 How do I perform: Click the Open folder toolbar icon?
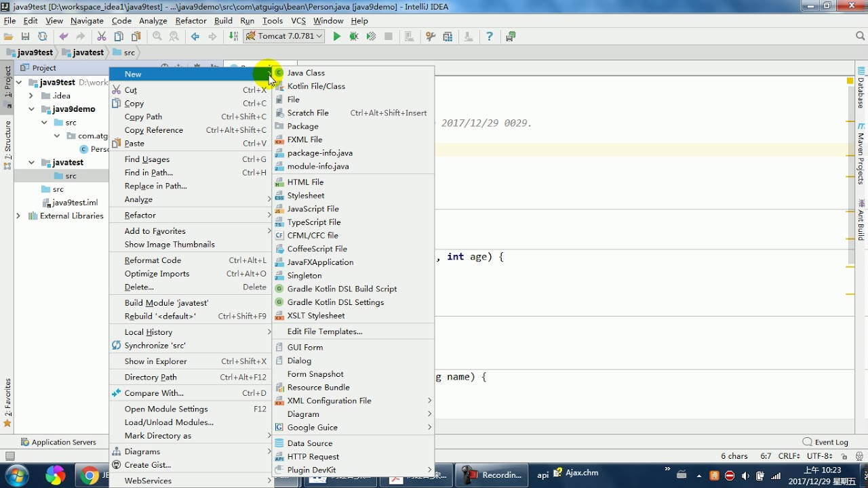[x=9, y=37]
